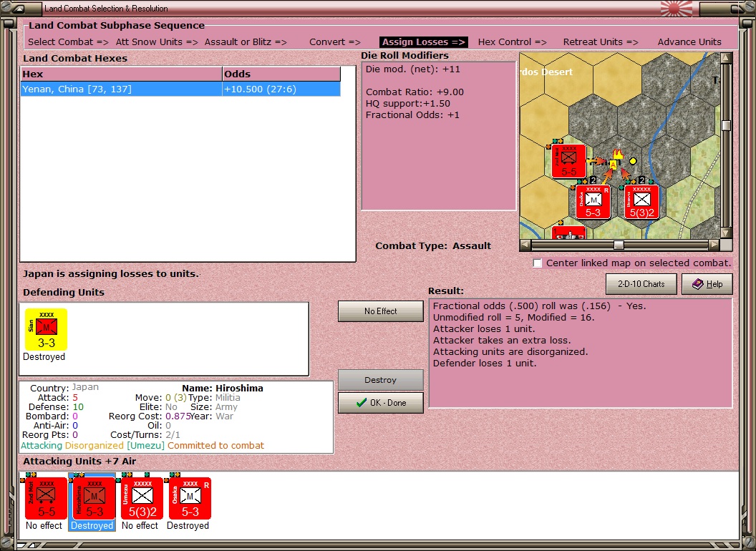Click the map's vertical scrollbar thumb
756x551 pixels.
coord(726,125)
